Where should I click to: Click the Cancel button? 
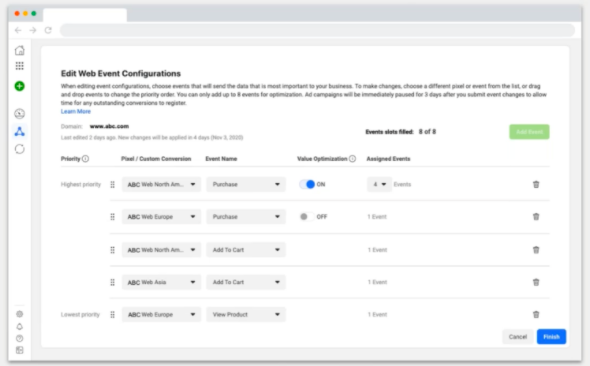click(x=518, y=337)
